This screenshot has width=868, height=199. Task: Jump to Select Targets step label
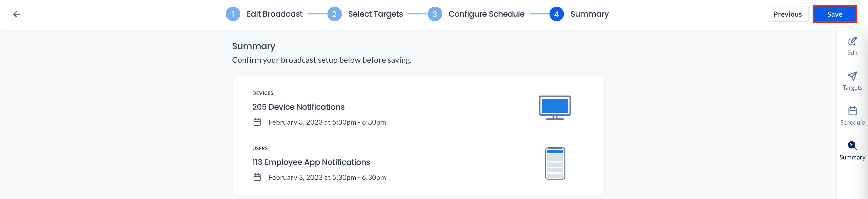pyautogui.click(x=375, y=14)
